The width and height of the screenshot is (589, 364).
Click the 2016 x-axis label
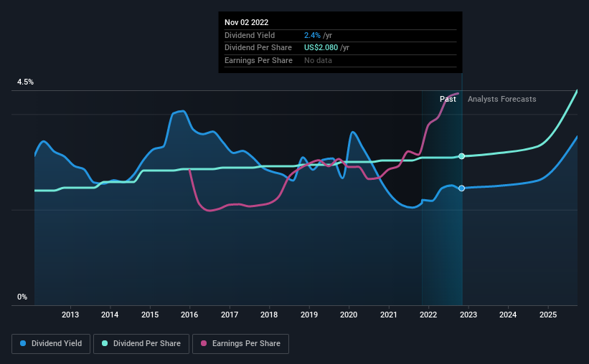coord(189,315)
